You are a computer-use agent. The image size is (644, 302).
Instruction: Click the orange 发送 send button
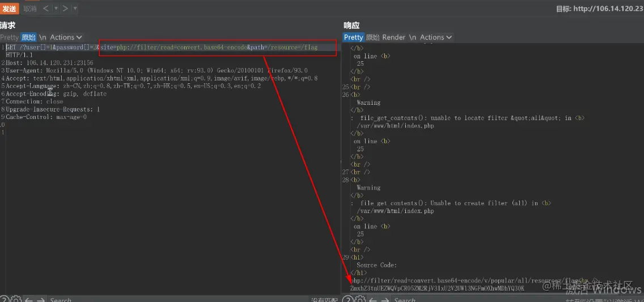click(9, 8)
